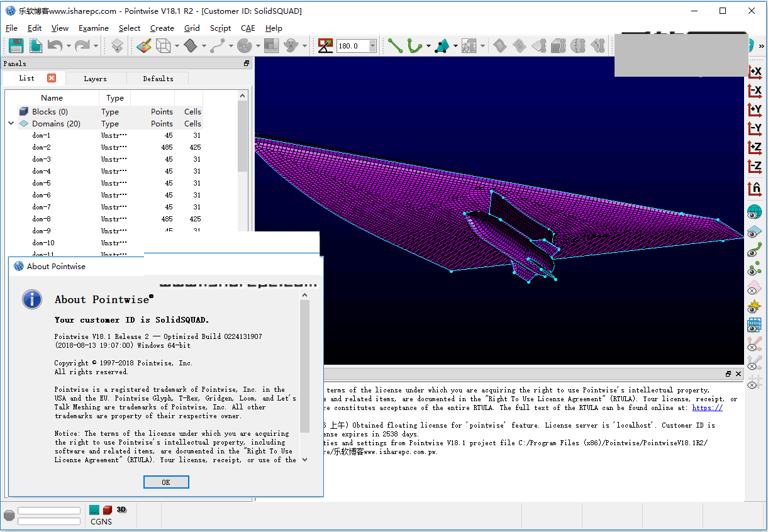Click the About dialog vertical scrollbar
Image resolution: width=768 pixels, height=532 pixels.
coord(305,366)
